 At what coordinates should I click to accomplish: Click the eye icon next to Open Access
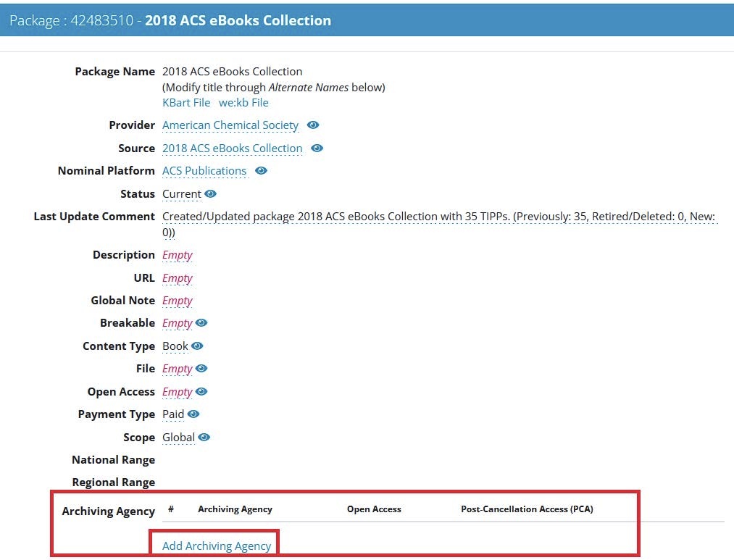pyautogui.click(x=201, y=392)
